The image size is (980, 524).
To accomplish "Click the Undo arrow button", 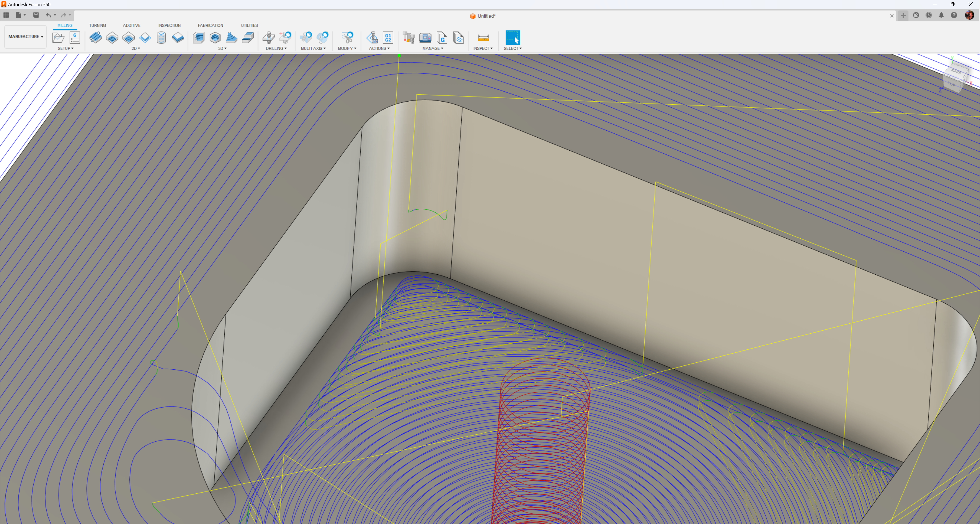I will 48,15.
